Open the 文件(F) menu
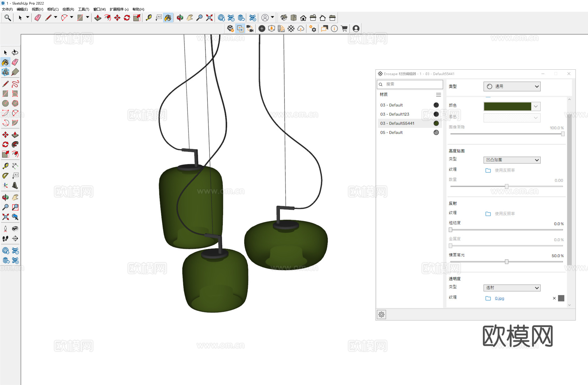This screenshot has height=385, width=588. pos(7,9)
